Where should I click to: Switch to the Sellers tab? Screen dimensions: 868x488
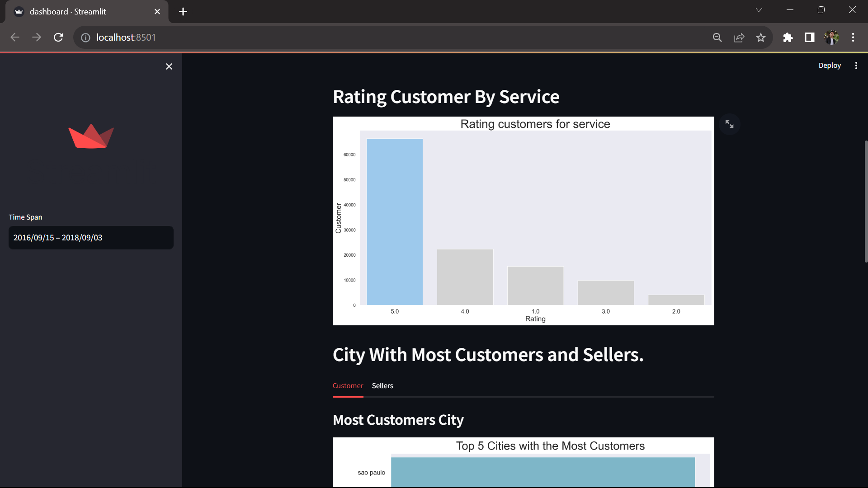(382, 386)
